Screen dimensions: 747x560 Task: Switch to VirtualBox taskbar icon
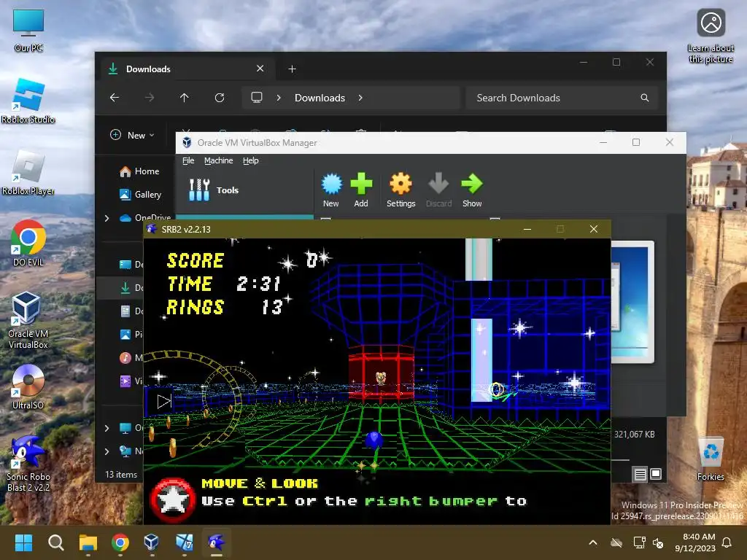point(152,542)
